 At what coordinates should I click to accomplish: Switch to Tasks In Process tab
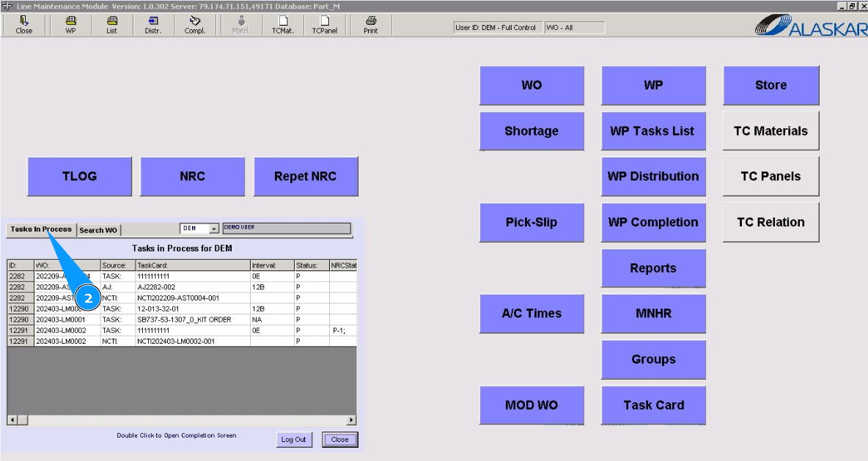[x=41, y=229]
